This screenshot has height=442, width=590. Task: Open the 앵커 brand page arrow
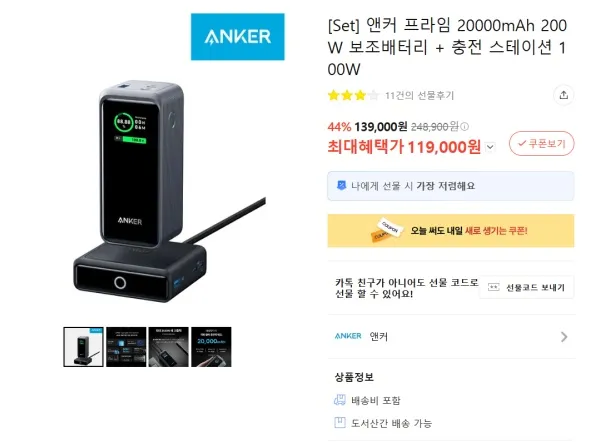pyautogui.click(x=564, y=337)
